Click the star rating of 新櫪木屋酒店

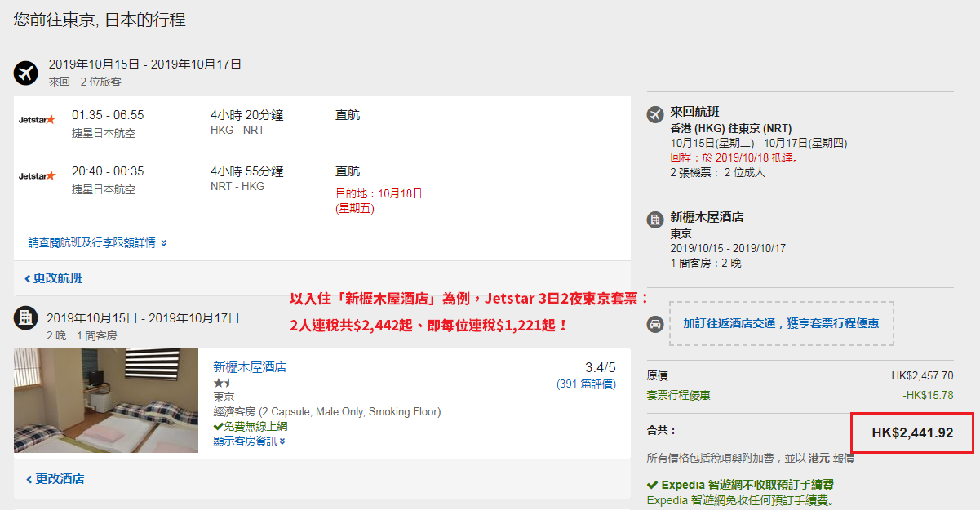[223, 382]
